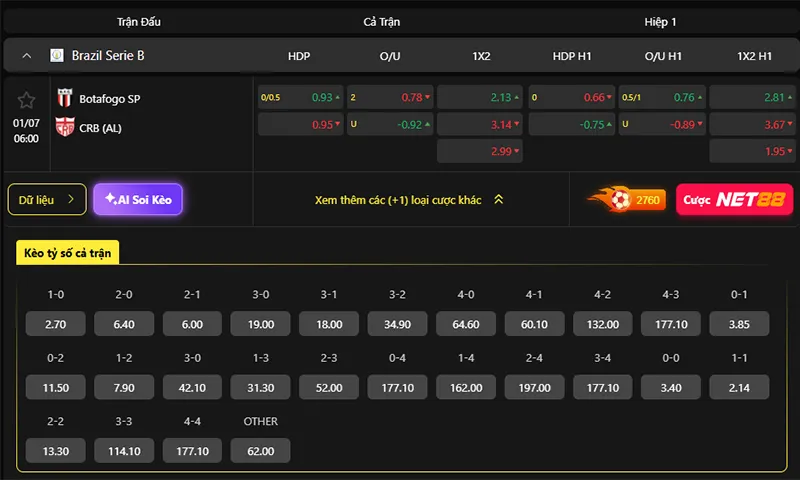Select 1X2 H1 away odds 3.67

pos(753,124)
